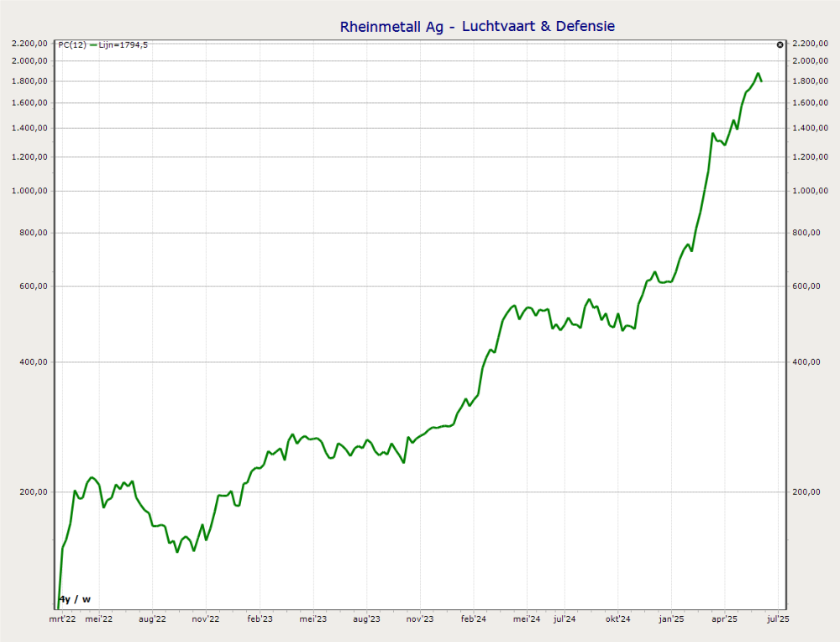Click the green line swatch in the legend
Screen dimensions: 840x642
(x=93, y=45)
